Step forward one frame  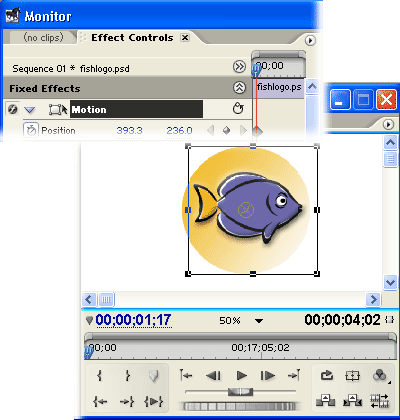tap(268, 376)
